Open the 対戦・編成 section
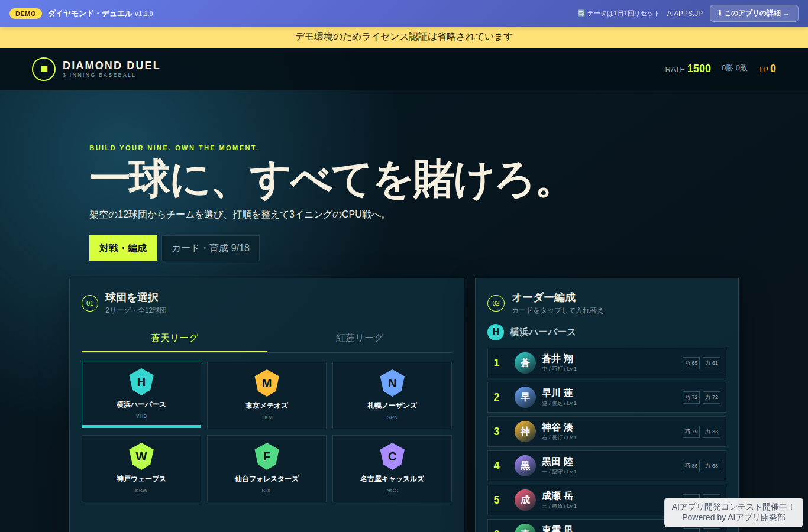 (123, 248)
